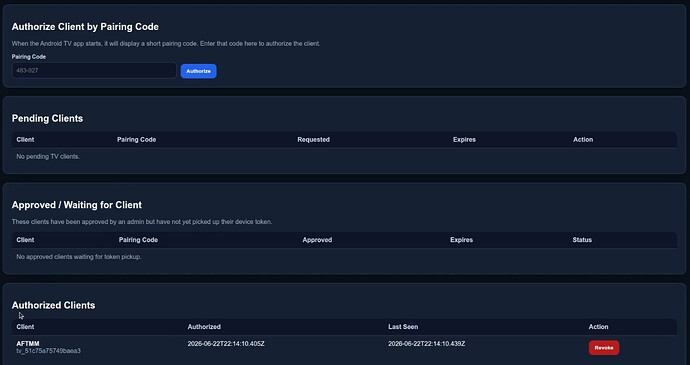
Task: Click the Status column header
Action: click(x=582, y=240)
